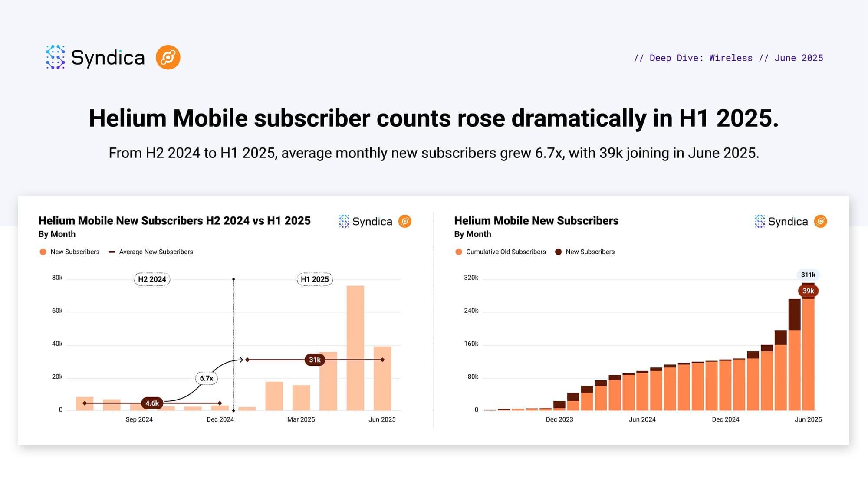Click the Syndica logo in the header
The height and width of the screenshot is (488, 868).
(x=95, y=57)
